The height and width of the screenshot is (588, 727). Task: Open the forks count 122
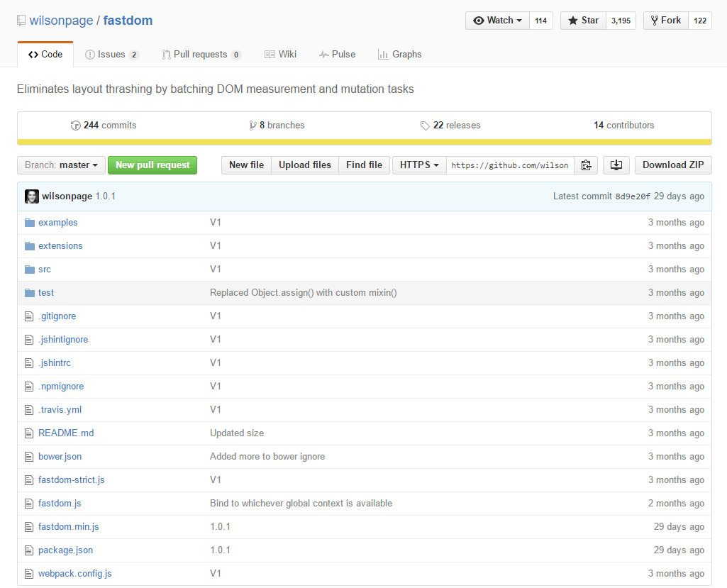[x=699, y=21]
